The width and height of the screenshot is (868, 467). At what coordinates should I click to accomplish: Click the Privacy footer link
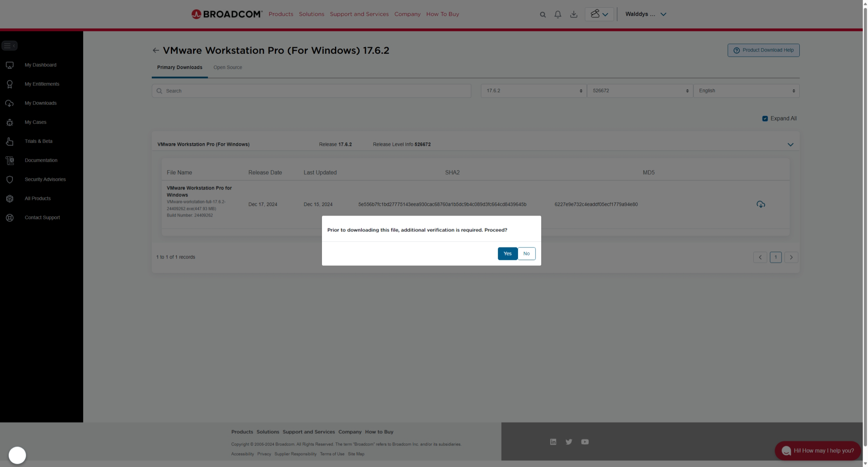(x=264, y=454)
